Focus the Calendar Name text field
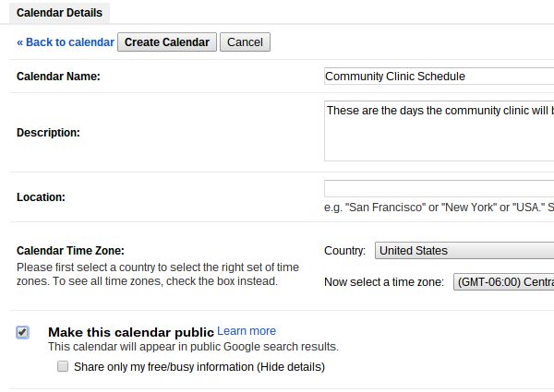The height and width of the screenshot is (392, 554). pos(439,77)
